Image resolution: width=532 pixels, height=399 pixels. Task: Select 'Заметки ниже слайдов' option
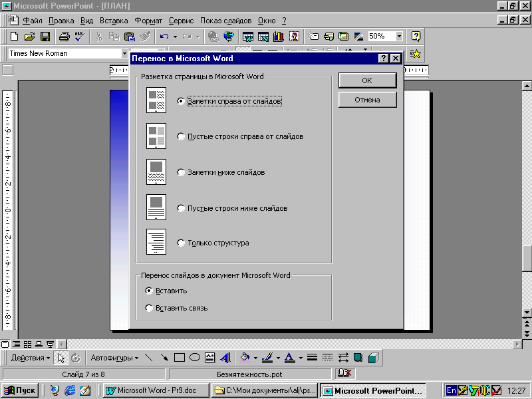click(181, 172)
